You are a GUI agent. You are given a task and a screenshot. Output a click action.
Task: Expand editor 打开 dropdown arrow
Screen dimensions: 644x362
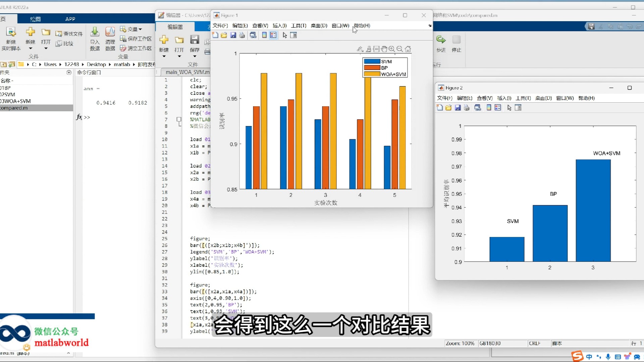coord(179,56)
